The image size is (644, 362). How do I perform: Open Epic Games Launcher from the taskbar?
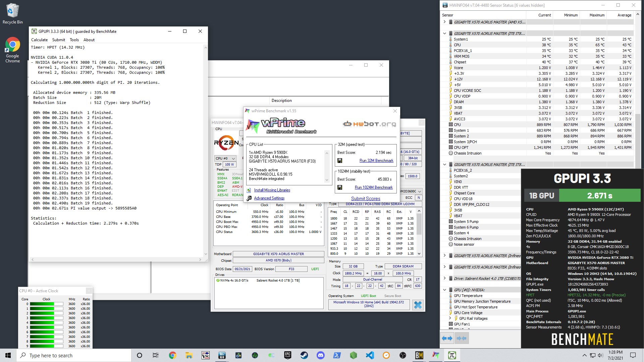287,355
